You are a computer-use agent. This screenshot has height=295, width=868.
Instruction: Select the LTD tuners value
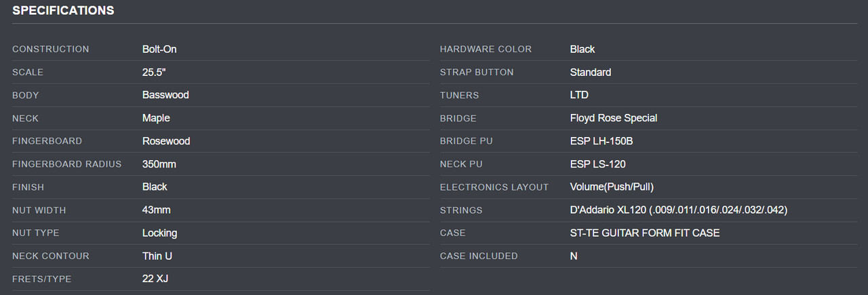(x=579, y=95)
